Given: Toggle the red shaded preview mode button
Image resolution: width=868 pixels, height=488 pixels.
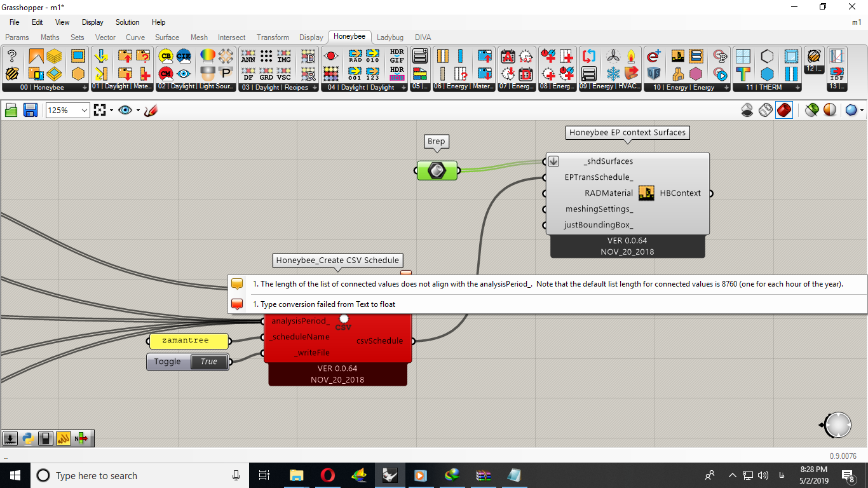Looking at the screenshot, I should point(784,110).
